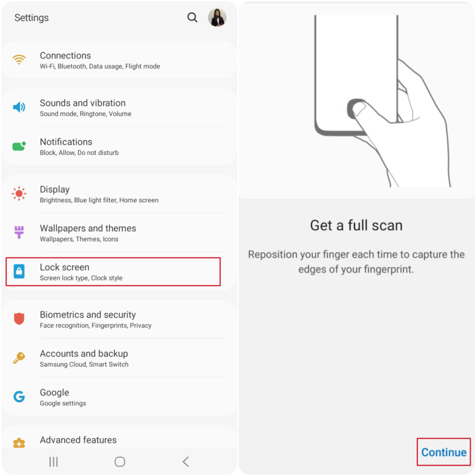Tap the Android home navigation button

(120, 462)
